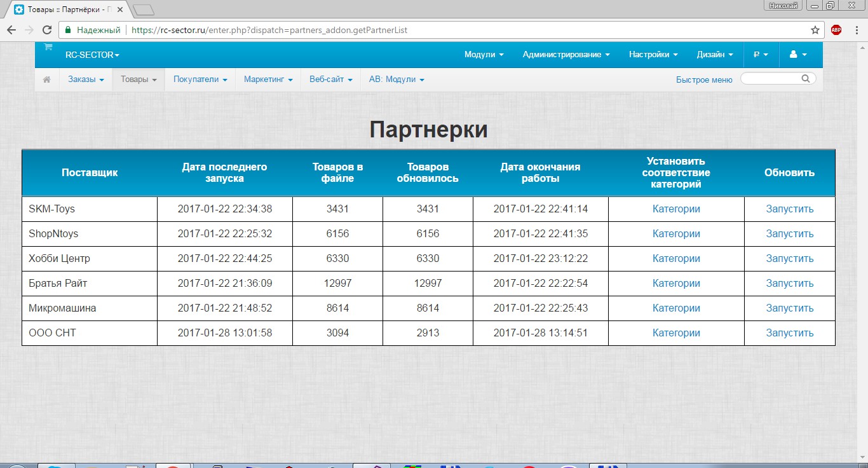Click the Дата последнего запуска column header
Image resolution: width=868 pixels, height=468 pixels.
[225, 173]
